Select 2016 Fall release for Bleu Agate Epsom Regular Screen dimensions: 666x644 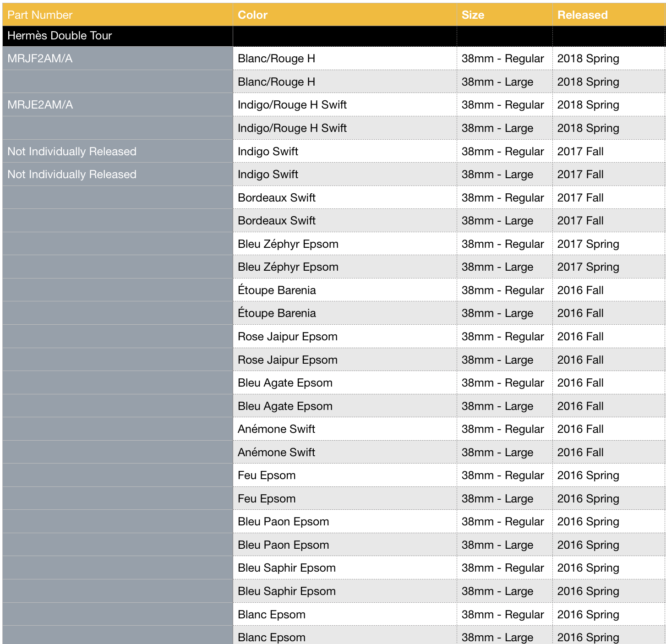click(x=580, y=383)
